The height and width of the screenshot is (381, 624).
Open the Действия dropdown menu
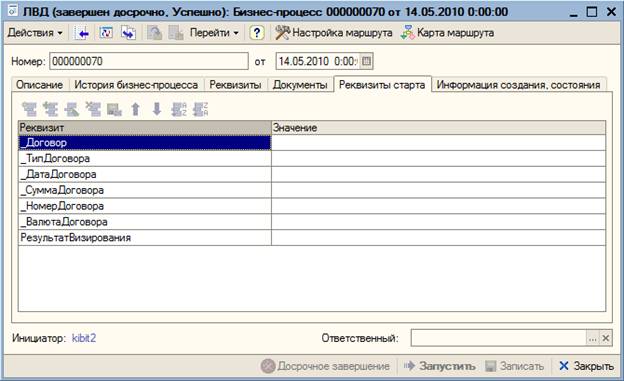click(35, 33)
